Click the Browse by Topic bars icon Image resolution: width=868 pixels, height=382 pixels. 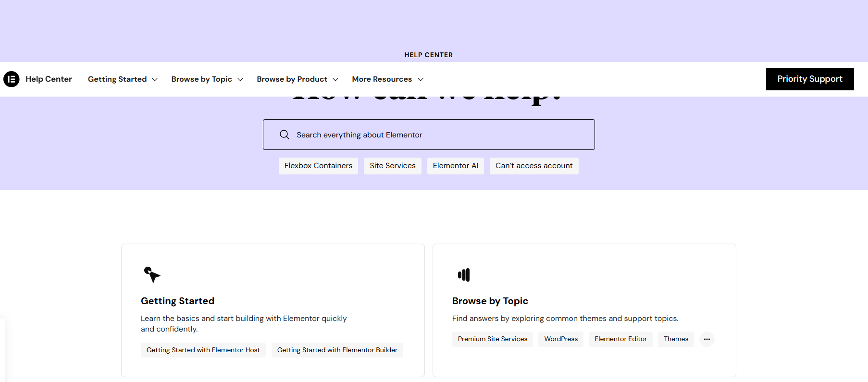tap(464, 275)
